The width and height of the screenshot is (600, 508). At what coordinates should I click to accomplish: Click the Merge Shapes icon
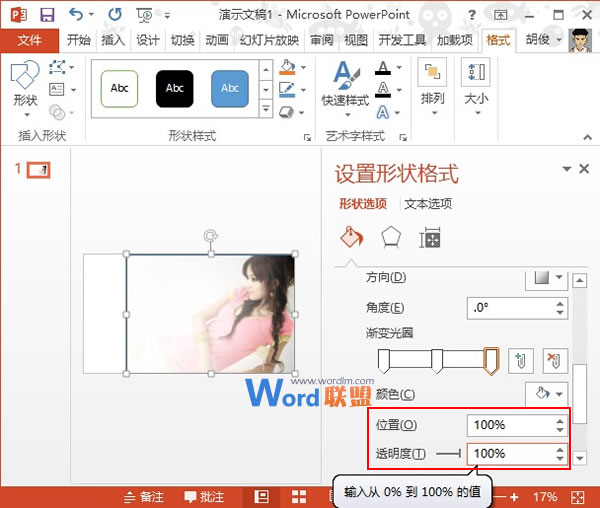(x=57, y=112)
